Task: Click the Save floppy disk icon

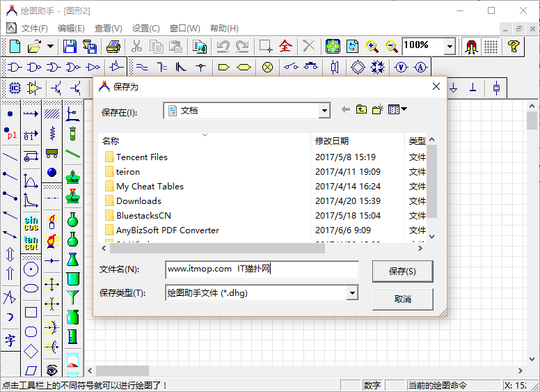Action: [70, 46]
